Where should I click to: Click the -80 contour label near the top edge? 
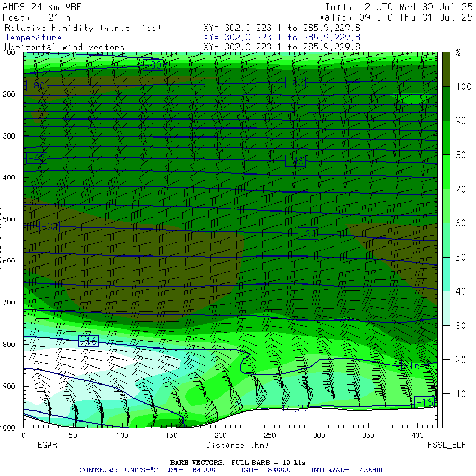click(x=153, y=65)
